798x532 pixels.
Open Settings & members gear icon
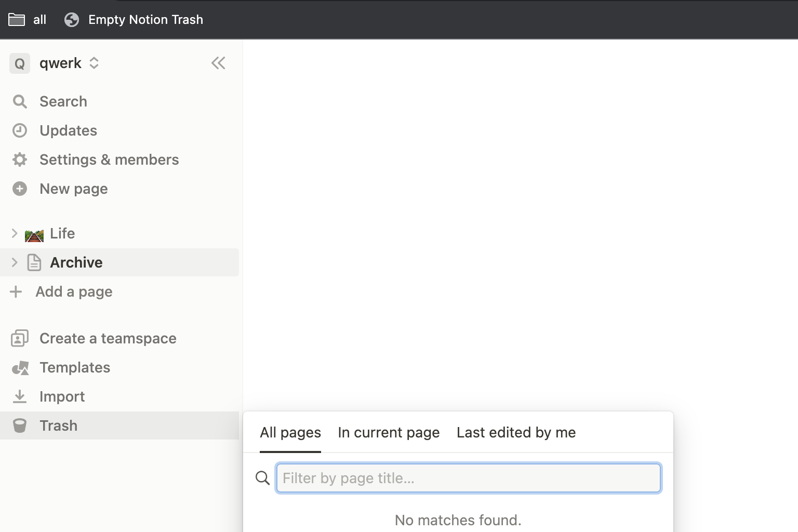[x=20, y=159]
